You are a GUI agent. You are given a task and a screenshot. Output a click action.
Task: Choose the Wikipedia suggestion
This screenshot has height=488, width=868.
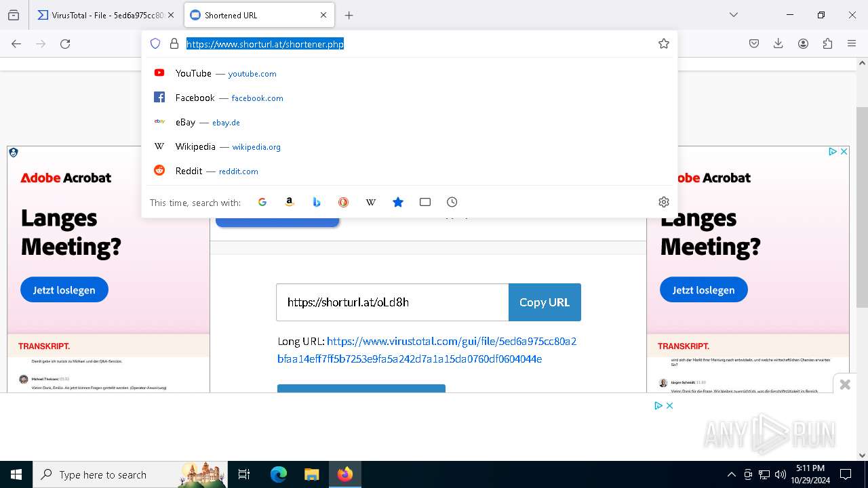[410, 146]
